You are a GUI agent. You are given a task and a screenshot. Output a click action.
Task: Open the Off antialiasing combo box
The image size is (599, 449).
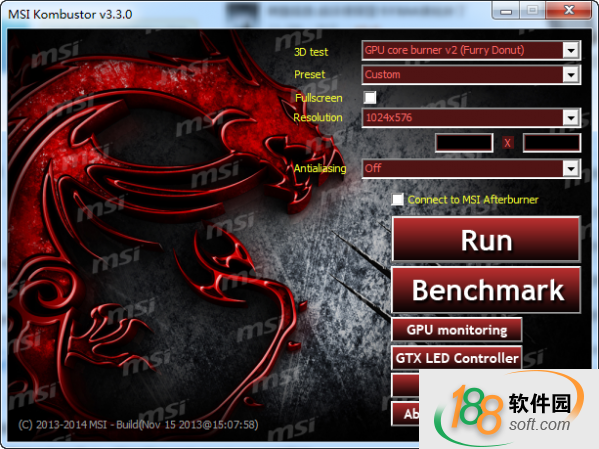(x=471, y=168)
